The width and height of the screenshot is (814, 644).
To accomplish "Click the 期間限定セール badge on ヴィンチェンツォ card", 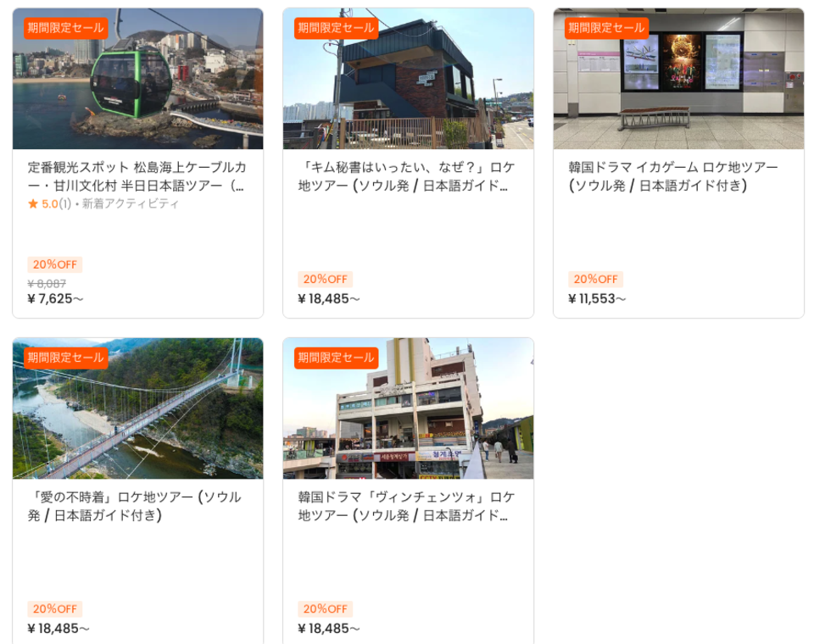I will pyautogui.click(x=337, y=358).
